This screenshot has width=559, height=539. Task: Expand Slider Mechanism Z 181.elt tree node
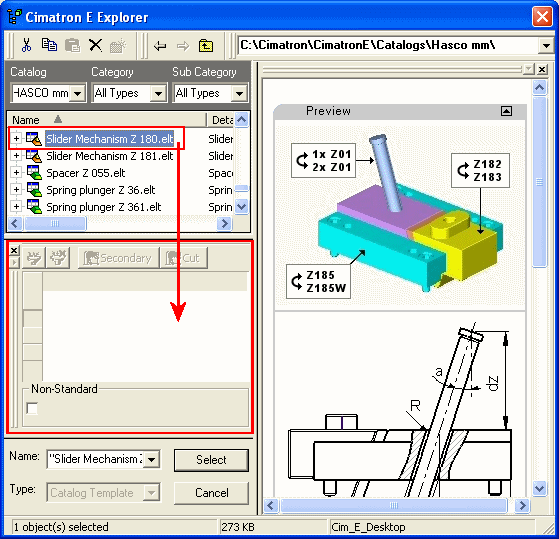click(x=16, y=155)
